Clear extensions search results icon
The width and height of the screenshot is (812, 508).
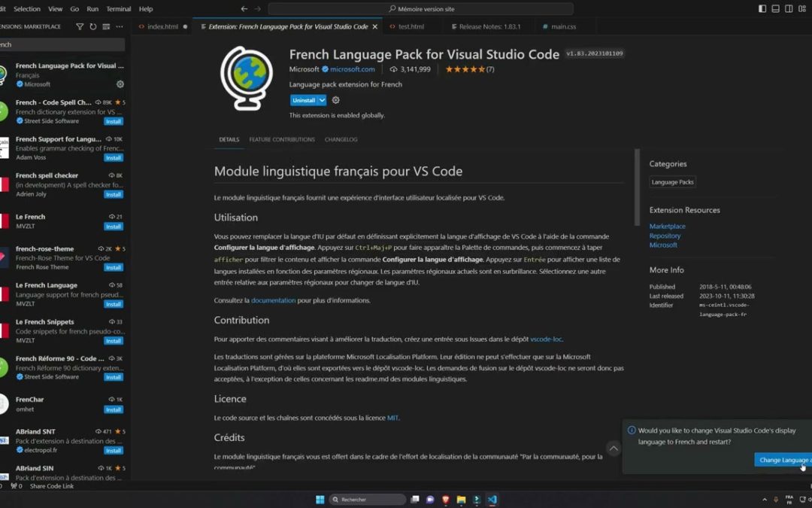click(106, 26)
